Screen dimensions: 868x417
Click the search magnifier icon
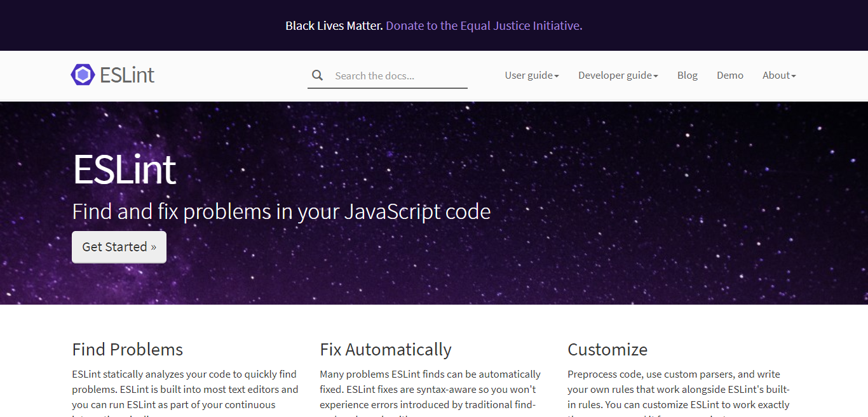pos(318,76)
